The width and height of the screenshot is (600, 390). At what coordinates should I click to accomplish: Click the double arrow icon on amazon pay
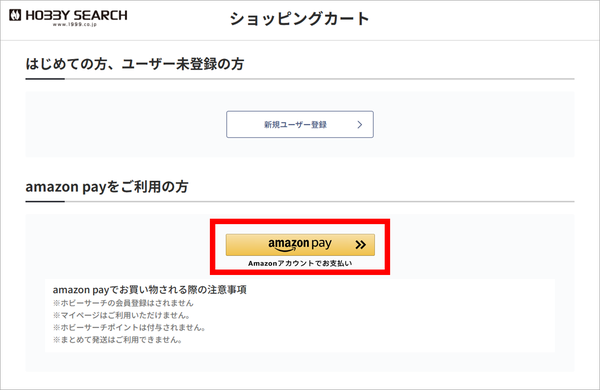pyautogui.click(x=360, y=245)
